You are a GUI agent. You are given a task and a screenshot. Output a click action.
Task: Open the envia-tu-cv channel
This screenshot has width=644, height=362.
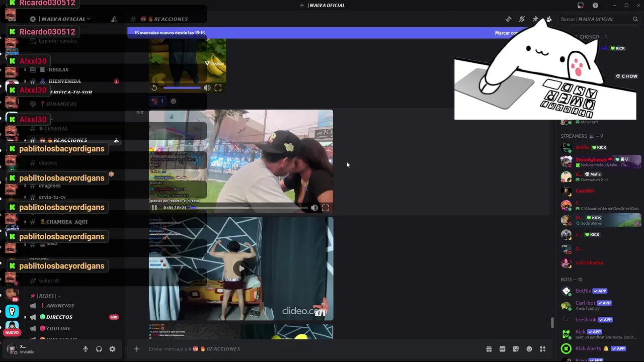coord(52,198)
